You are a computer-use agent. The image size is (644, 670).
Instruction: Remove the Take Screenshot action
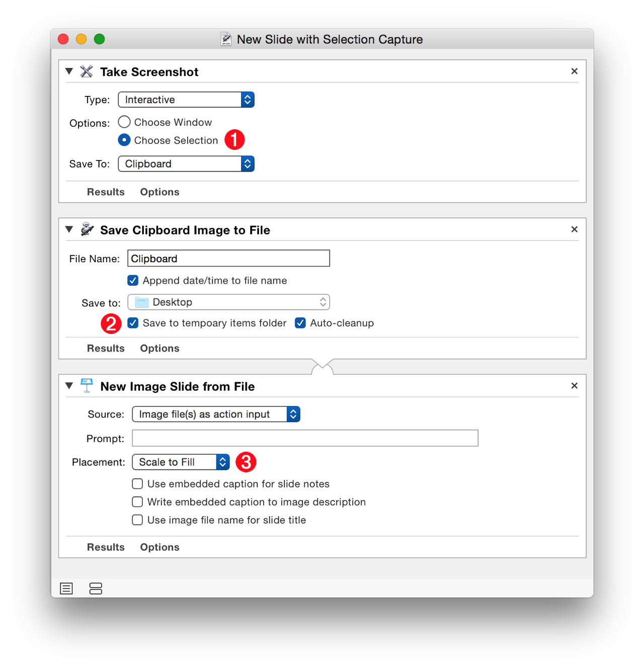coord(574,71)
